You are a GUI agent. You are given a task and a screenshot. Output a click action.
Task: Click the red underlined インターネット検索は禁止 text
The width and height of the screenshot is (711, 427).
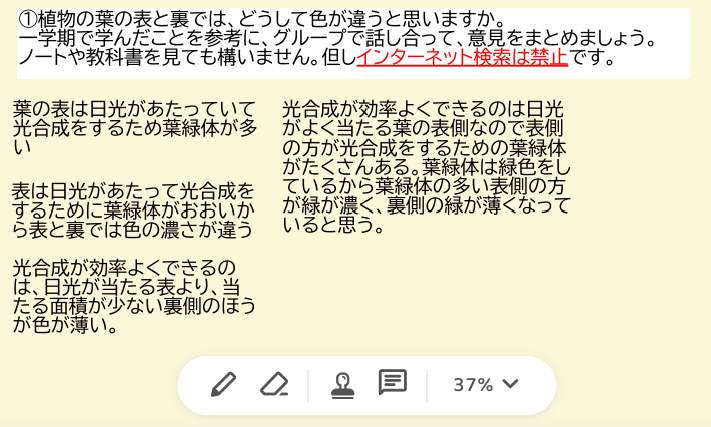click(462, 57)
